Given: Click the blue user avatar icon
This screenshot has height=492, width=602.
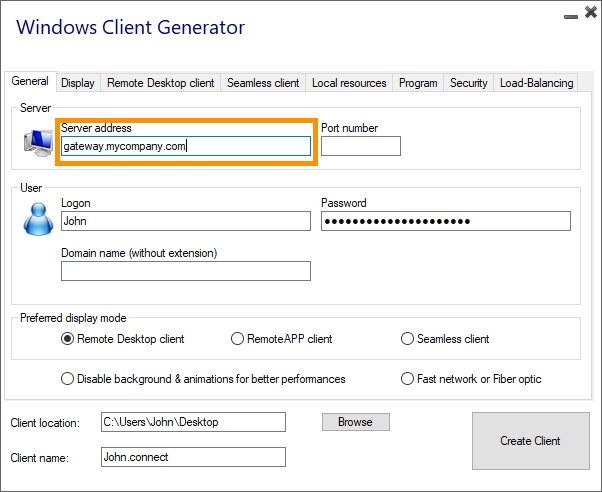Looking at the screenshot, I should [37, 217].
